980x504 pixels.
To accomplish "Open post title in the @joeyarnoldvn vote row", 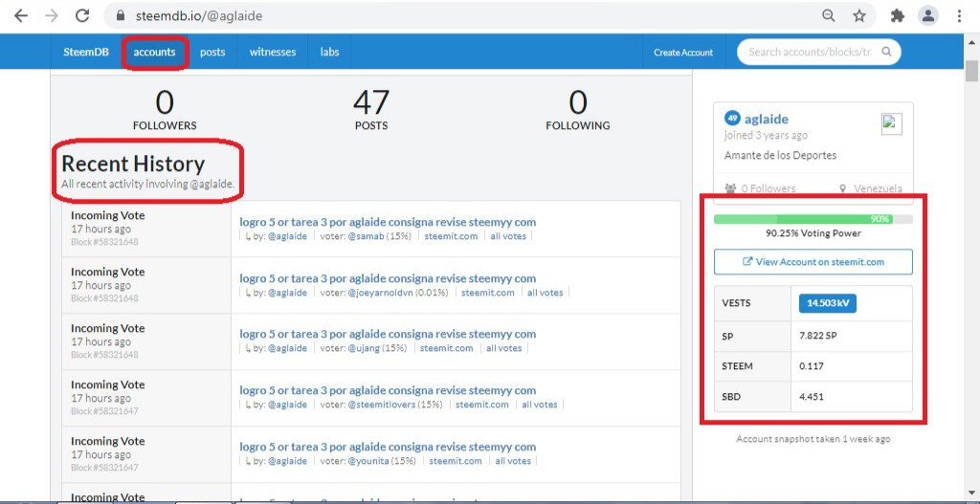I will point(388,278).
